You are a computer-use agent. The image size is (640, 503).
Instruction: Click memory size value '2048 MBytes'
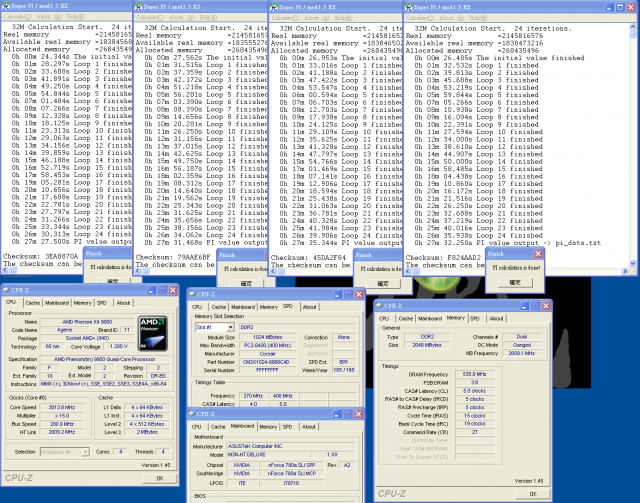tap(427, 345)
